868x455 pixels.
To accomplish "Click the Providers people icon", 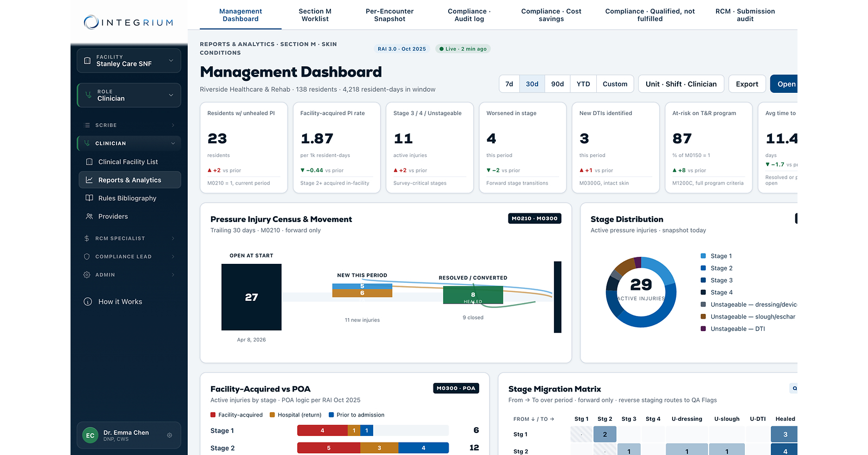I will point(90,217).
